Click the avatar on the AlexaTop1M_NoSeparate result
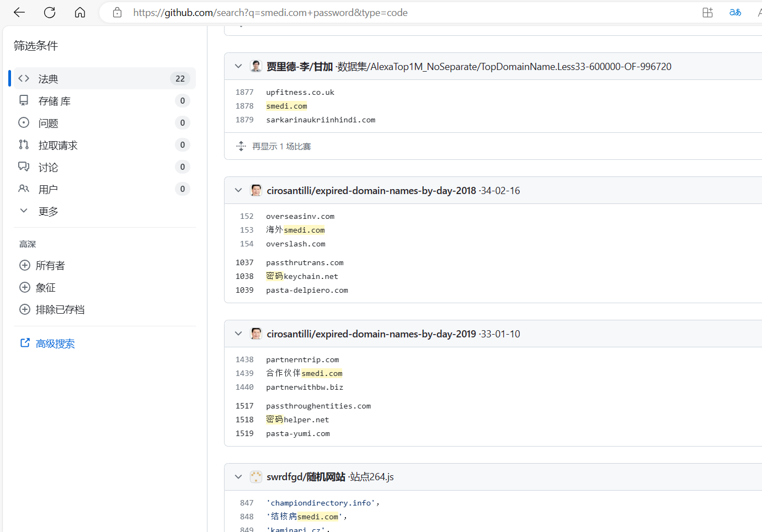The height and width of the screenshot is (532, 762). point(256,66)
